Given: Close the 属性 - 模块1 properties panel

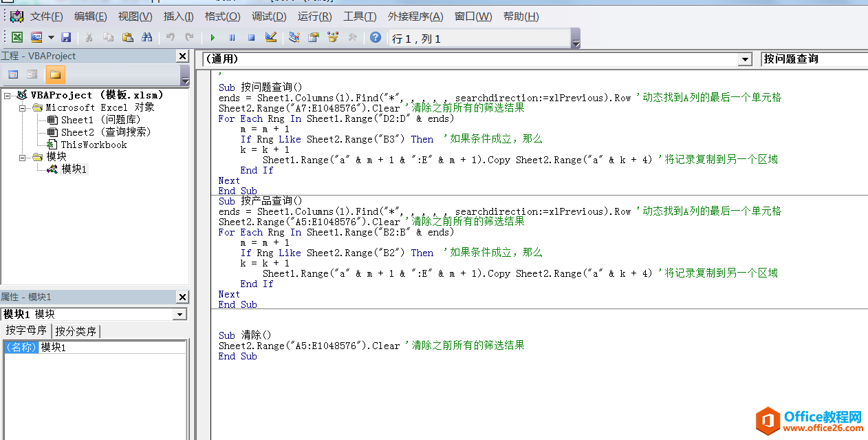Looking at the screenshot, I should pyautogui.click(x=182, y=297).
